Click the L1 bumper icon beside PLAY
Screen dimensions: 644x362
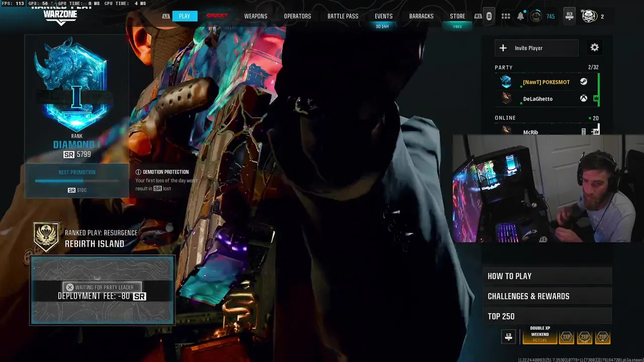(166, 16)
